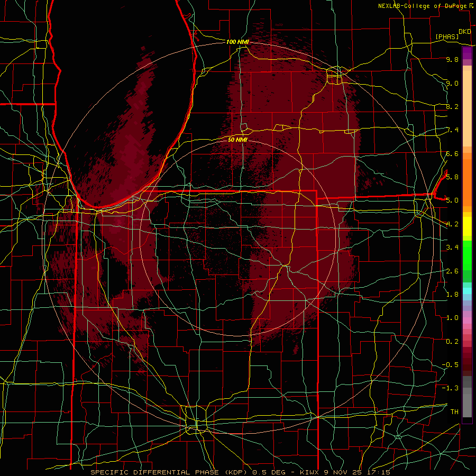
Task: Click the 6.6 scale value
Action: [x=452, y=153]
